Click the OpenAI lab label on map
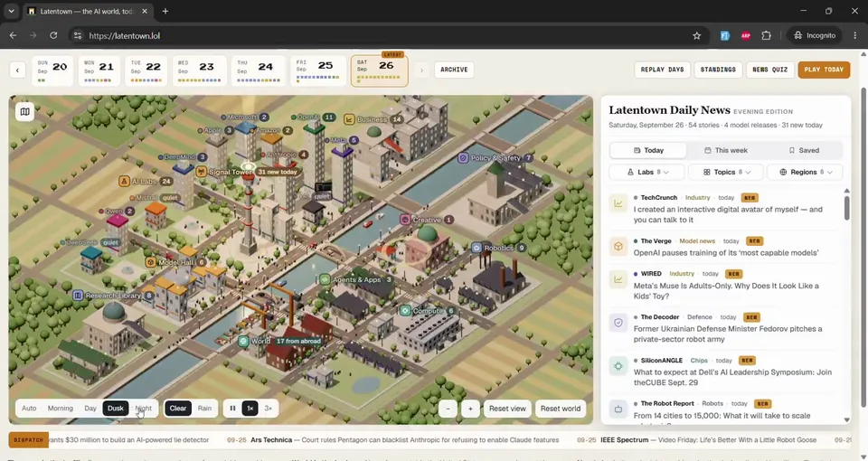Viewport: 868px width, 461px height. click(x=314, y=118)
